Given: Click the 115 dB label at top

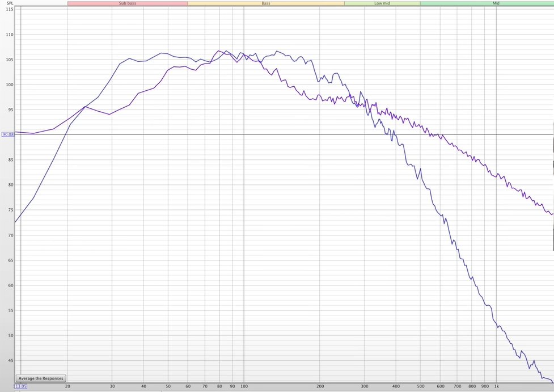Looking at the screenshot, I should tap(10, 10).
